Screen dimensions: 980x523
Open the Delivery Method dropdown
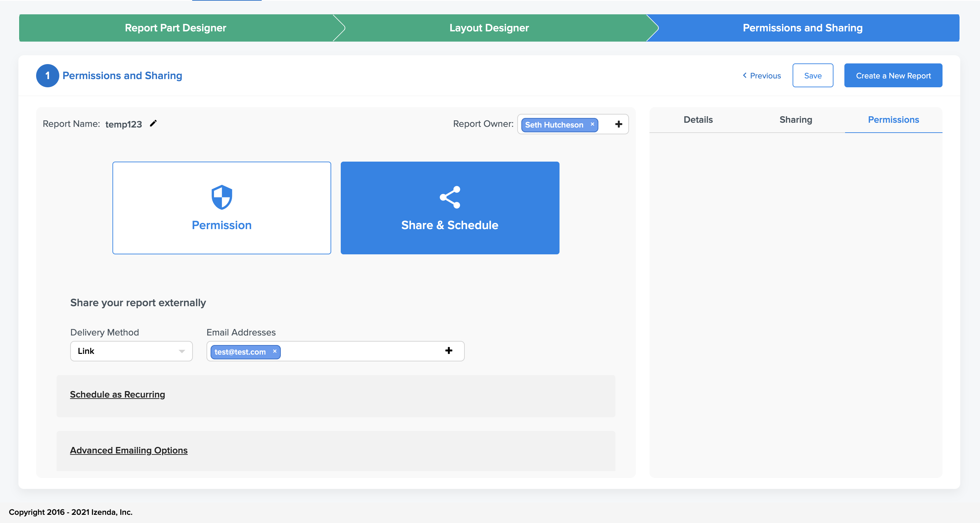tap(131, 351)
